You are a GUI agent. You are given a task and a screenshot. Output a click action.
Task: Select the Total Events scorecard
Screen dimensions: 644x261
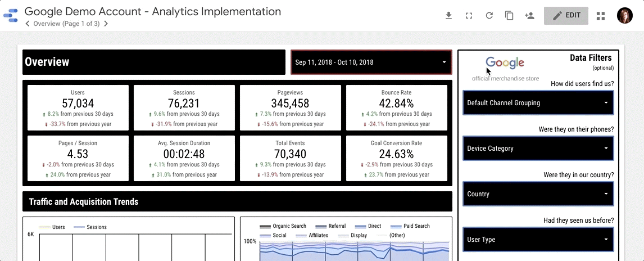click(x=291, y=158)
